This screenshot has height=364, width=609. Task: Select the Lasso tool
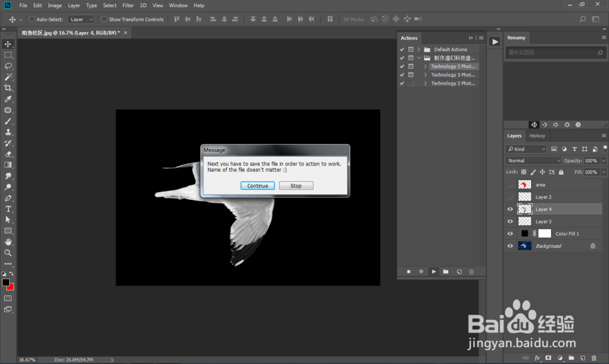[x=8, y=66]
